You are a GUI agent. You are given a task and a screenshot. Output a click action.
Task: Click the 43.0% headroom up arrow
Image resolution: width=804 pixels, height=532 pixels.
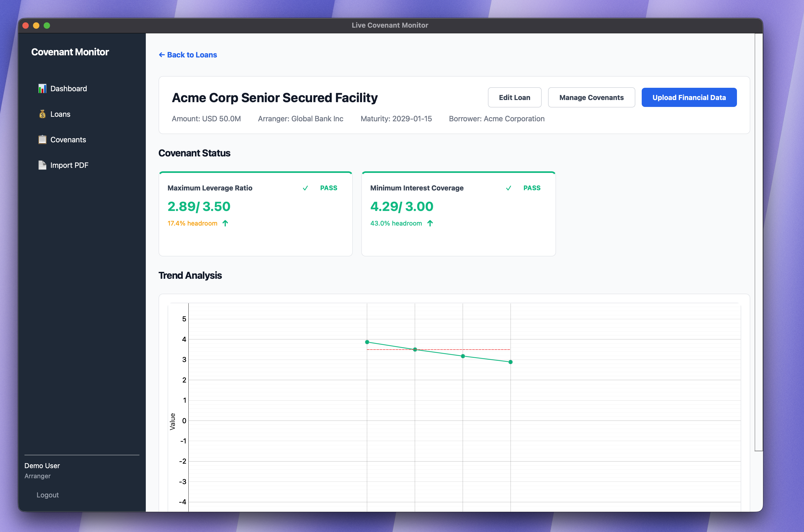pos(430,223)
